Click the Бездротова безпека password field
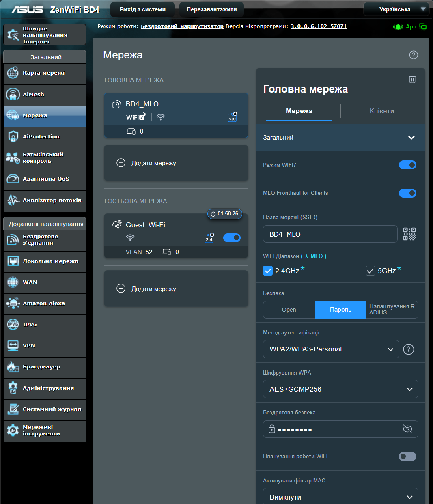This screenshot has height=504, width=433. tap(340, 429)
